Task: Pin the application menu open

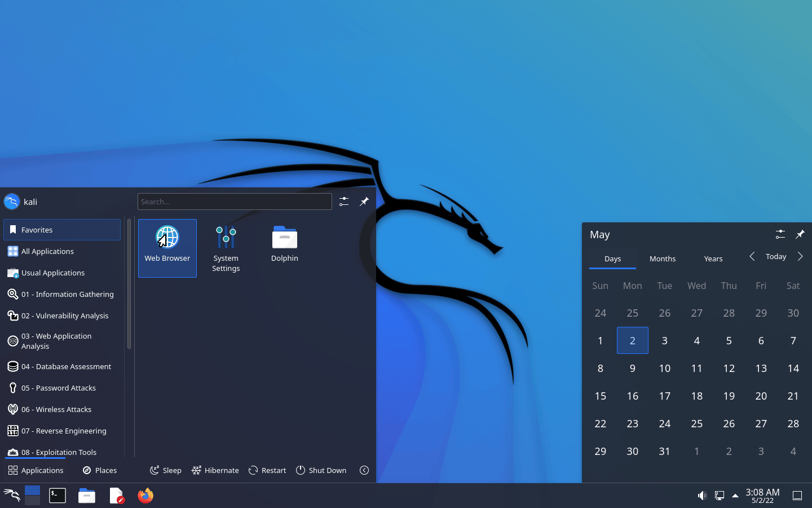Action: pyautogui.click(x=364, y=202)
